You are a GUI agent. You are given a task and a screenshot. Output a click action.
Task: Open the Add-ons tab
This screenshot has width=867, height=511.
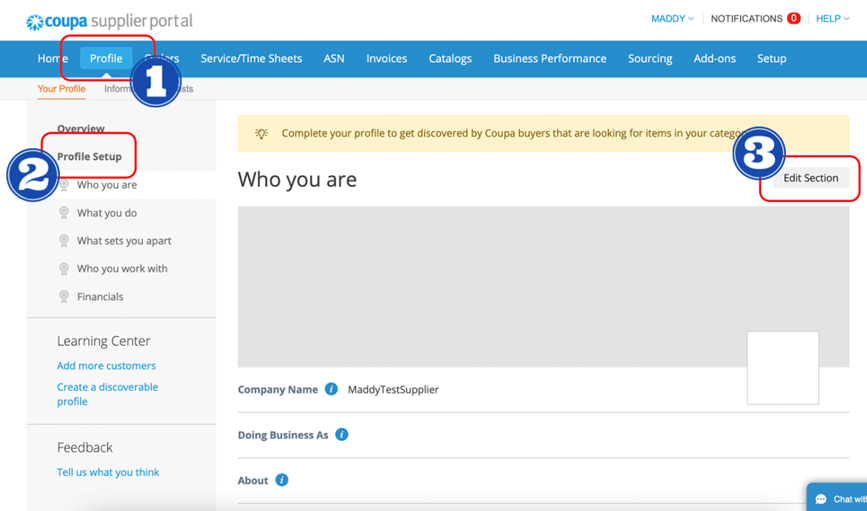tap(714, 58)
